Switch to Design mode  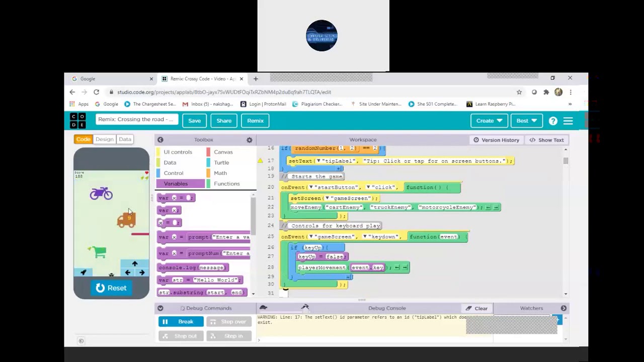104,139
